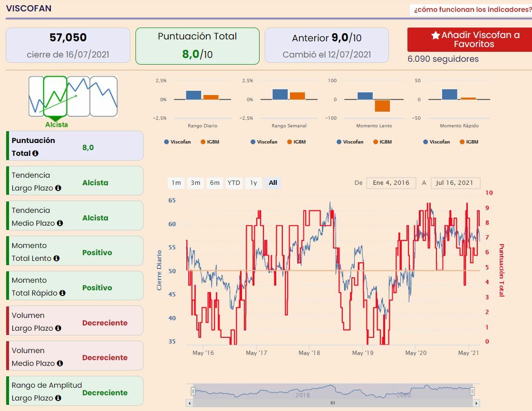Screen dimensions: 532x411
Task: Select the 3m range button
Action: click(195, 183)
